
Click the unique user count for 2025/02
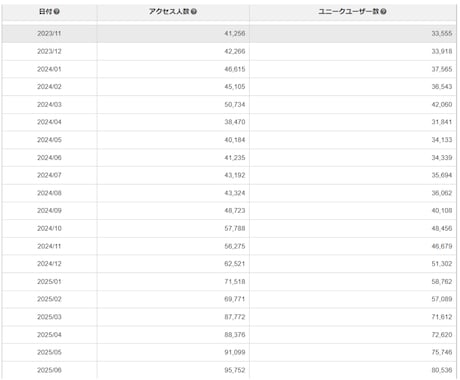(x=442, y=299)
